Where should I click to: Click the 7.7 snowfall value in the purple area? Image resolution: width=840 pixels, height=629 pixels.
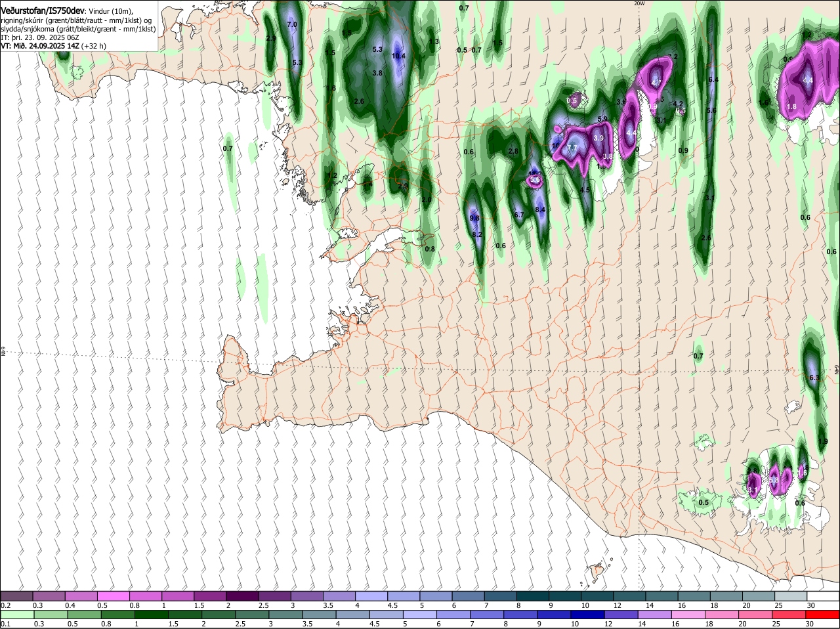(x=572, y=148)
